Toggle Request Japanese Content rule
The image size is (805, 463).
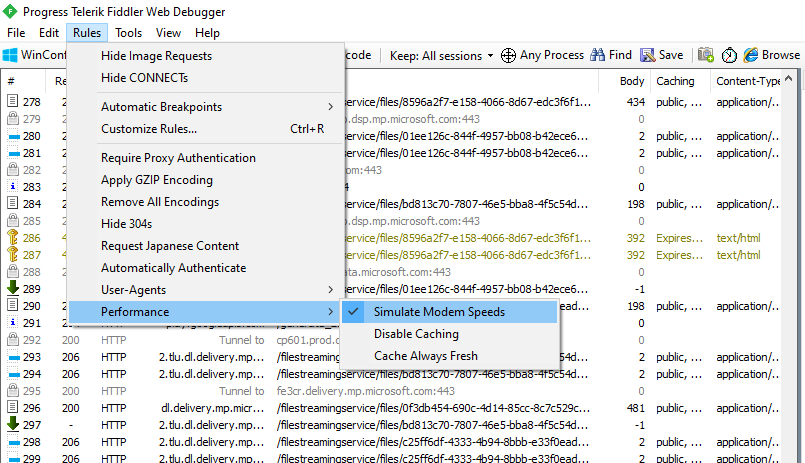(x=205, y=246)
